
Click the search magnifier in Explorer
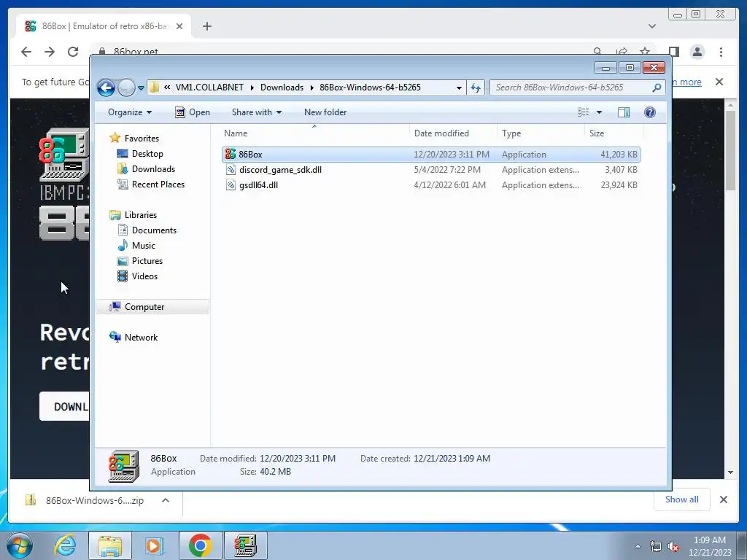tap(657, 87)
